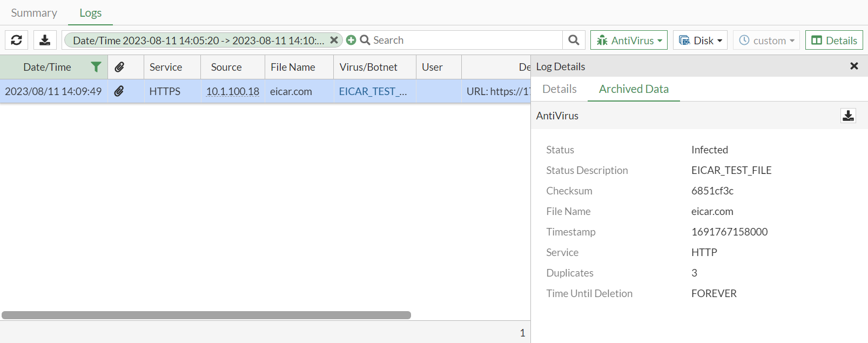Open the AntiVirus log type dropdown
Viewport: 868px width, 343px height.
point(629,41)
